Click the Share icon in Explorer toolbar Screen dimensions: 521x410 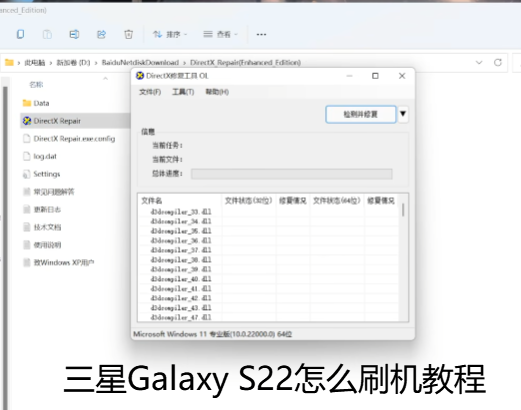tap(101, 34)
